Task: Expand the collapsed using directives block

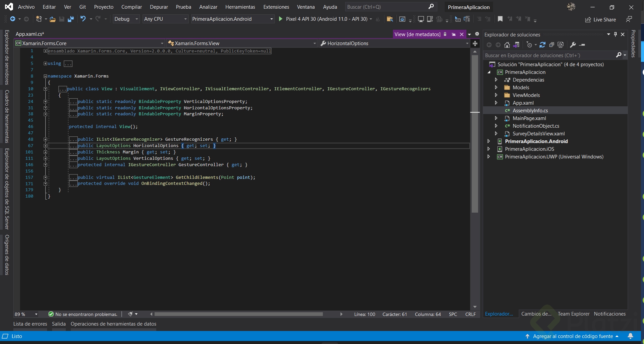Action: (45, 64)
